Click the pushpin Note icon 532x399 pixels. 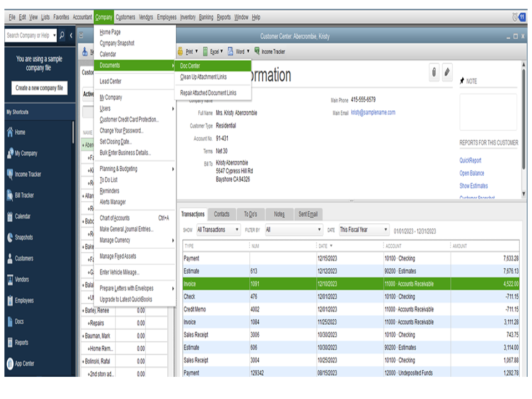coord(462,81)
